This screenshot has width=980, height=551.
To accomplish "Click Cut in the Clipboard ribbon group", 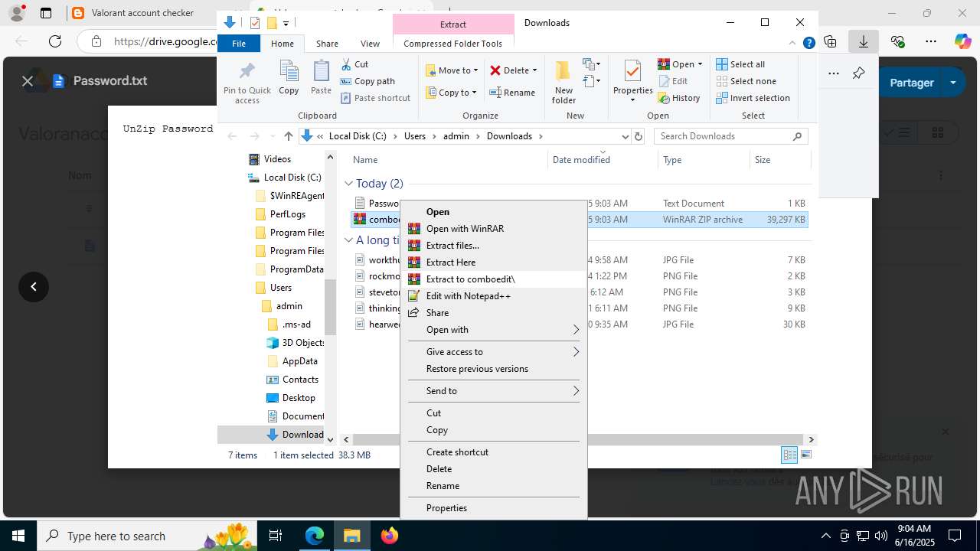I will pos(354,64).
